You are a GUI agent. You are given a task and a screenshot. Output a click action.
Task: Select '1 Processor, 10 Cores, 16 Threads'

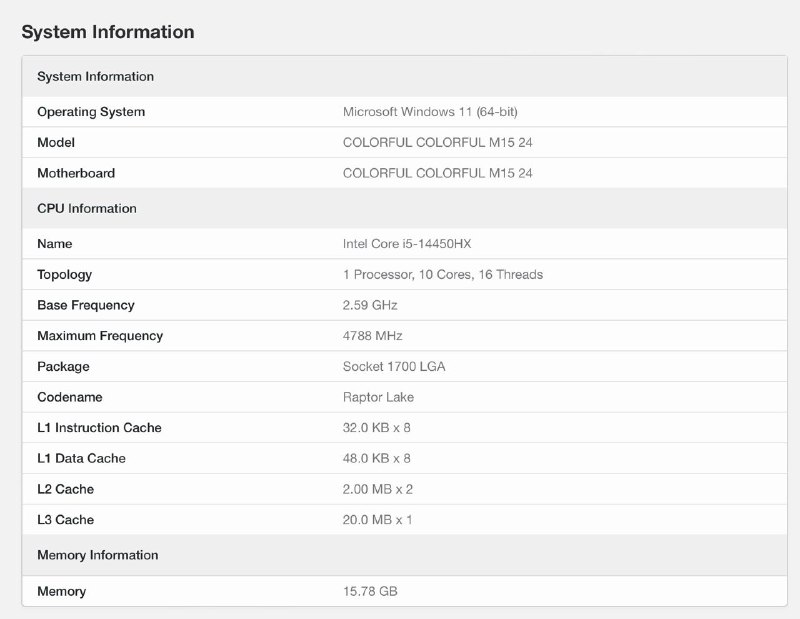pyautogui.click(x=443, y=275)
